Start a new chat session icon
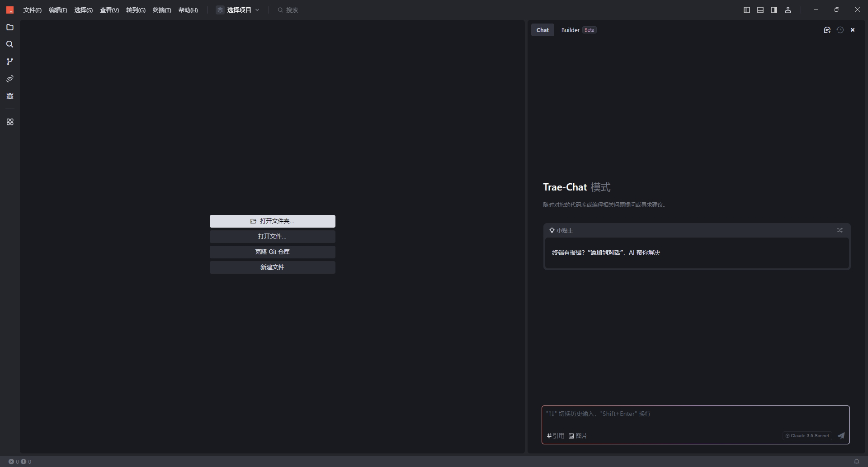 (827, 30)
